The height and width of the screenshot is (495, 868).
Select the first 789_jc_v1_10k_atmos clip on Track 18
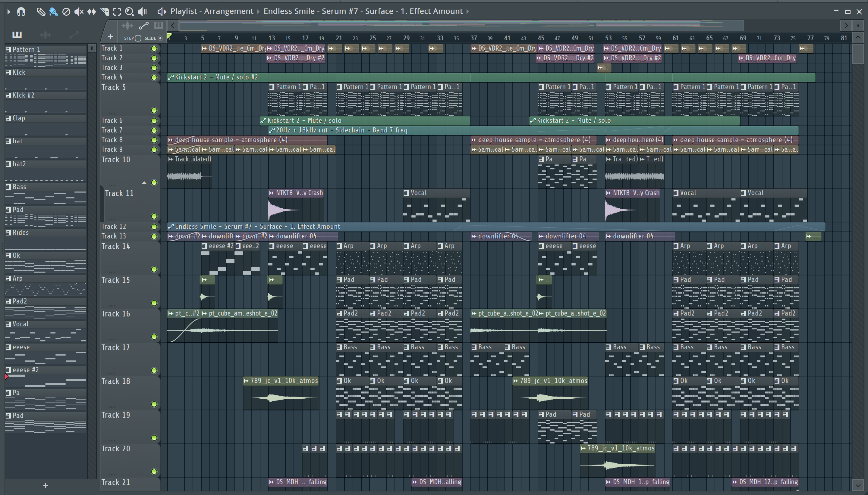point(281,393)
